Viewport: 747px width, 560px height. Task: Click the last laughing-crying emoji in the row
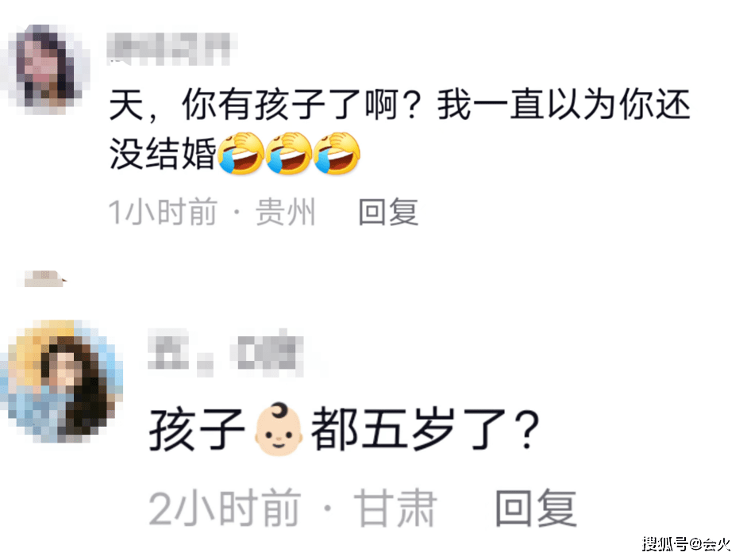click(337, 153)
